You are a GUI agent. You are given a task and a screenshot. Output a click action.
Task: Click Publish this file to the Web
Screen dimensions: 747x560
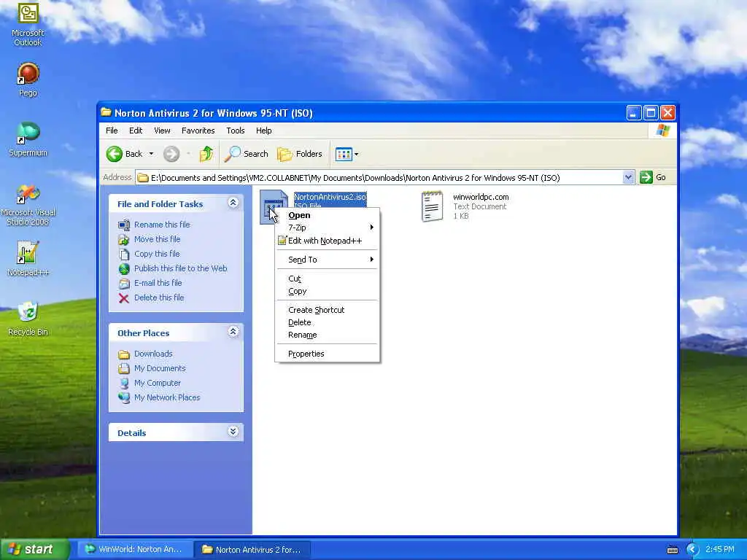(181, 268)
